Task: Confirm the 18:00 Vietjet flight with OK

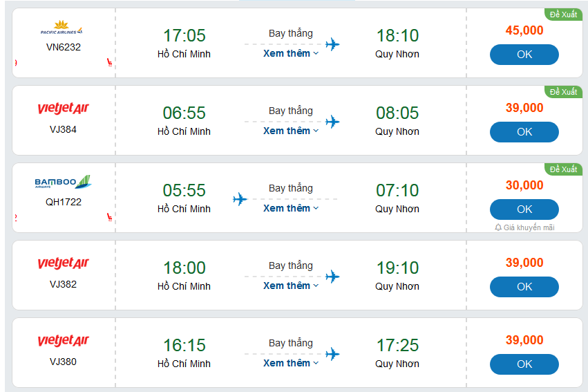Action: click(524, 287)
